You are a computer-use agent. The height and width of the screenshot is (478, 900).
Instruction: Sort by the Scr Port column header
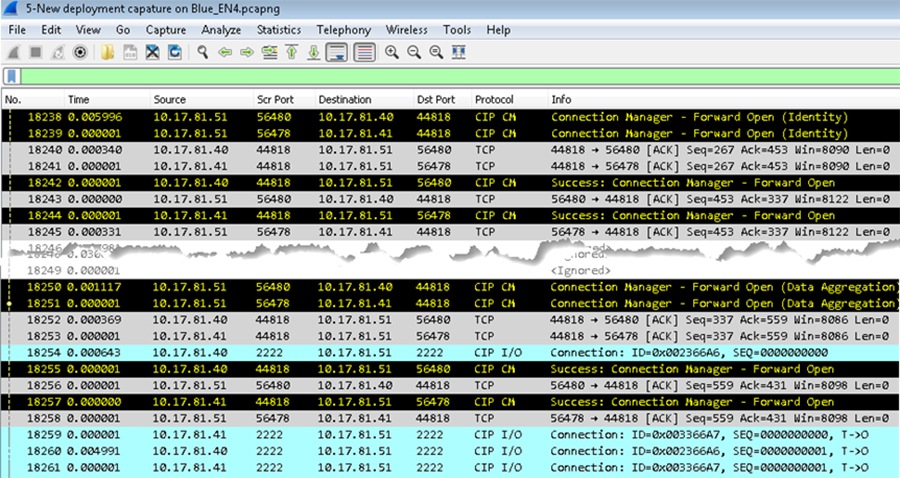tap(284, 99)
